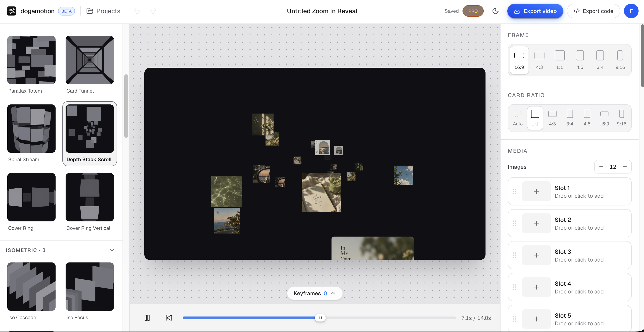
Task: Choose the Auto card ratio
Action: [518, 118]
